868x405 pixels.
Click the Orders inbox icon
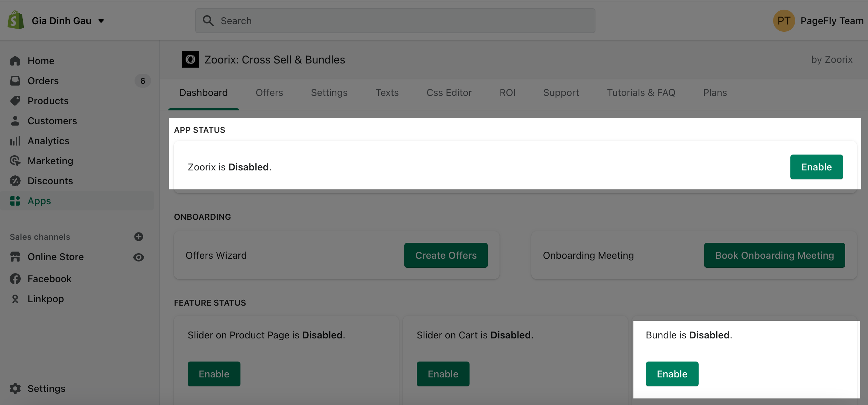tap(15, 81)
